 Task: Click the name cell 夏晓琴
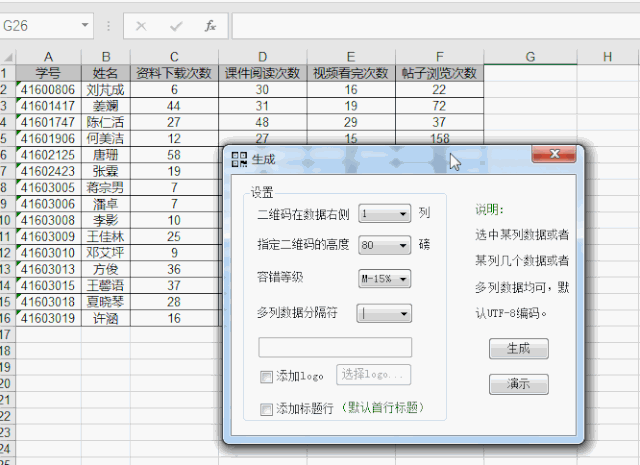point(106,302)
